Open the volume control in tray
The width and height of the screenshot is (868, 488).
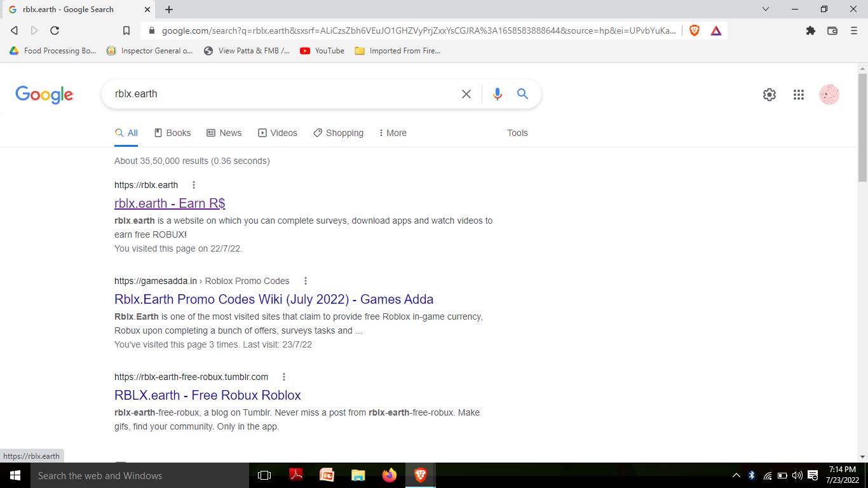click(797, 475)
